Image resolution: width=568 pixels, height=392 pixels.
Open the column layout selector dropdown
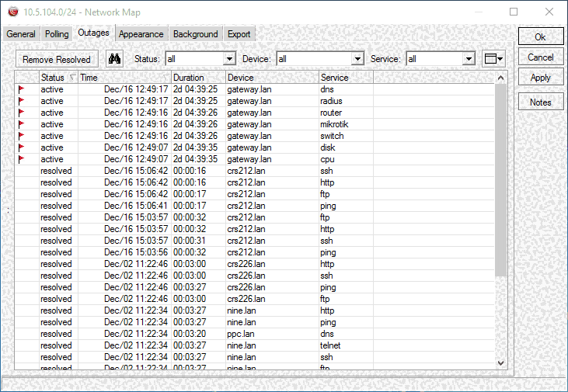tap(493, 59)
